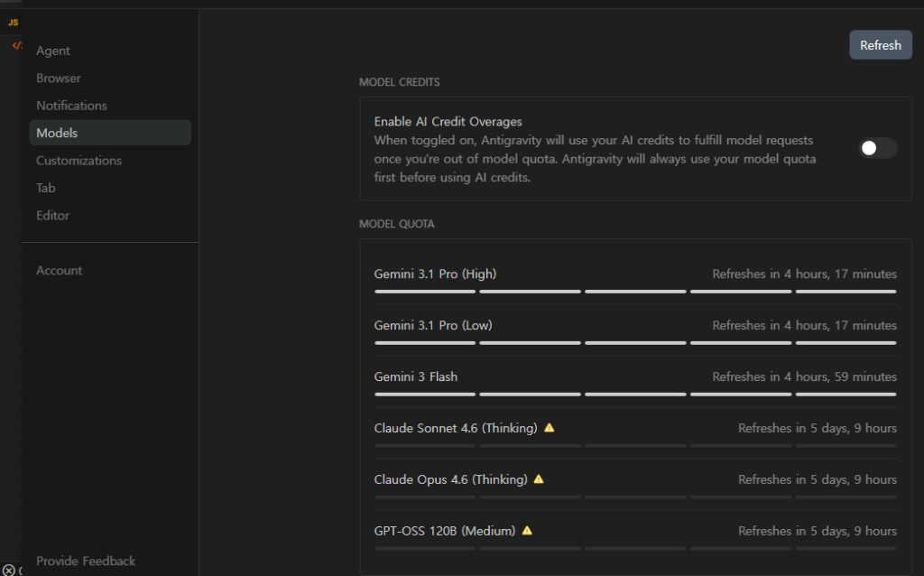This screenshot has width=924, height=576.
Task: Click the orange HTML code brackets icon
Action: click(16, 45)
